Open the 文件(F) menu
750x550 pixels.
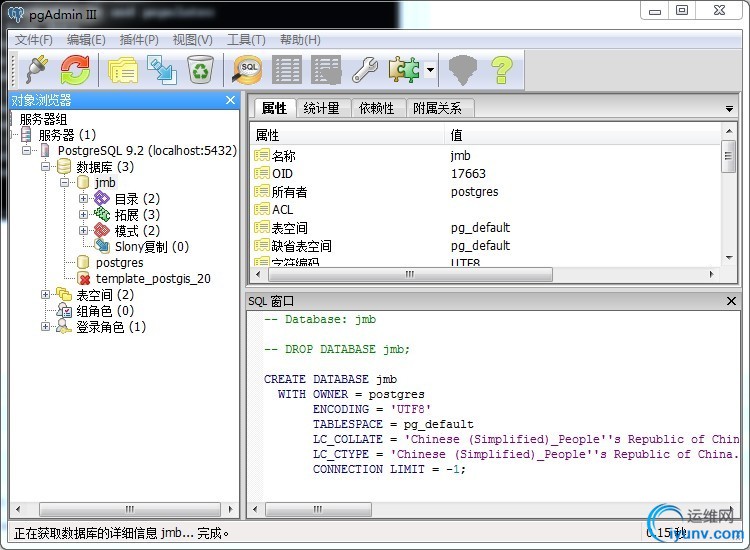33,40
